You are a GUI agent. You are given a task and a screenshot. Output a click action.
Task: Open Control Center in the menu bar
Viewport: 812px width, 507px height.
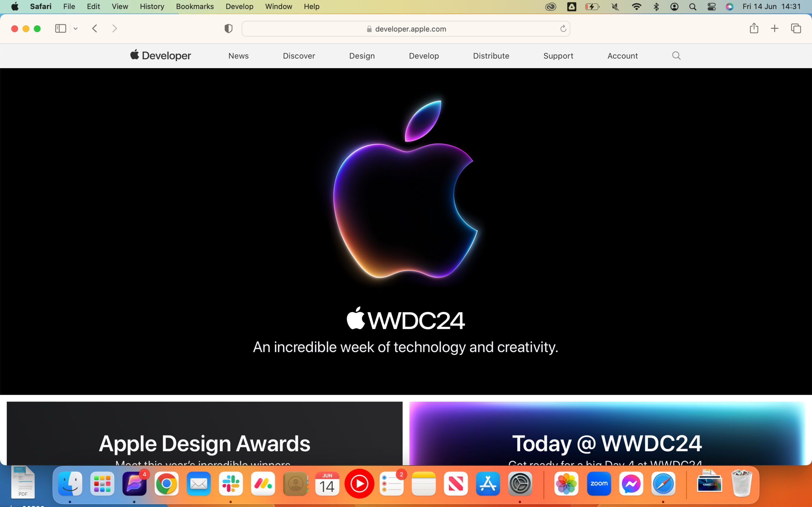point(712,6)
